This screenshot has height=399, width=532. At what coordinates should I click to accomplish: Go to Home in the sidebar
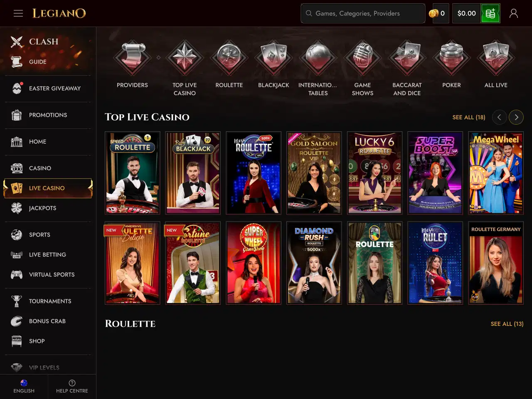pos(48,142)
